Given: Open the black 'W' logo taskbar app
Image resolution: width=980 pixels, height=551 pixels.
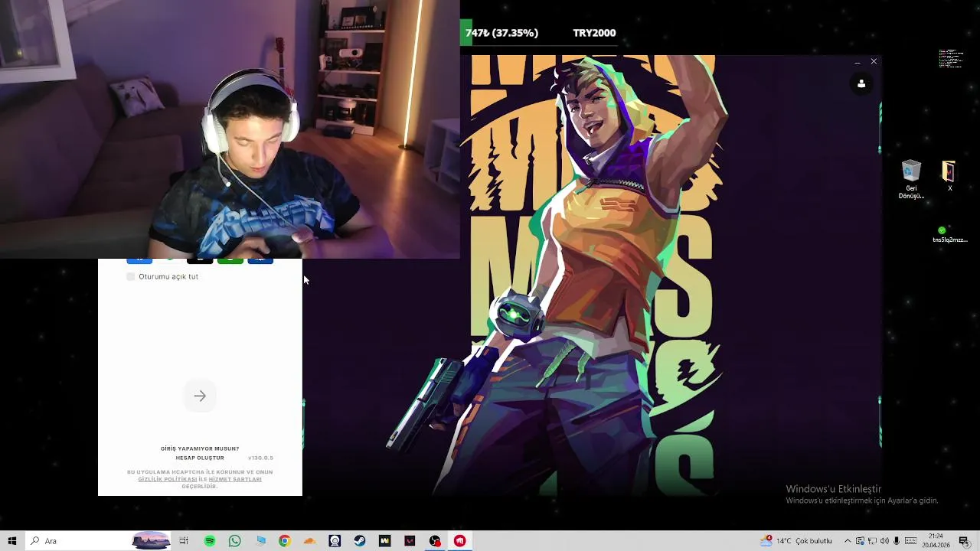Looking at the screenshot, I should point(384,541).
